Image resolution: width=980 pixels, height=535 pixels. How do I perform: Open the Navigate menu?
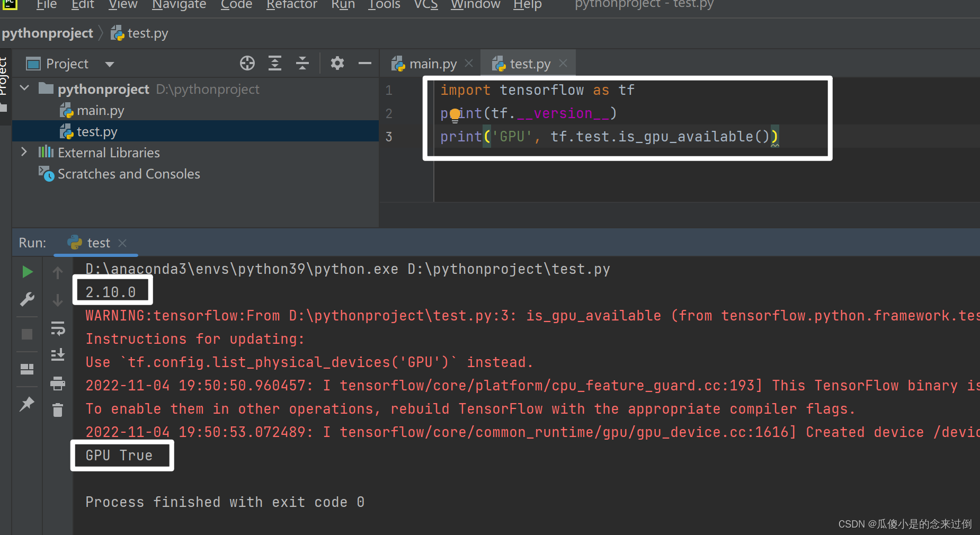[x=179, y=5]
